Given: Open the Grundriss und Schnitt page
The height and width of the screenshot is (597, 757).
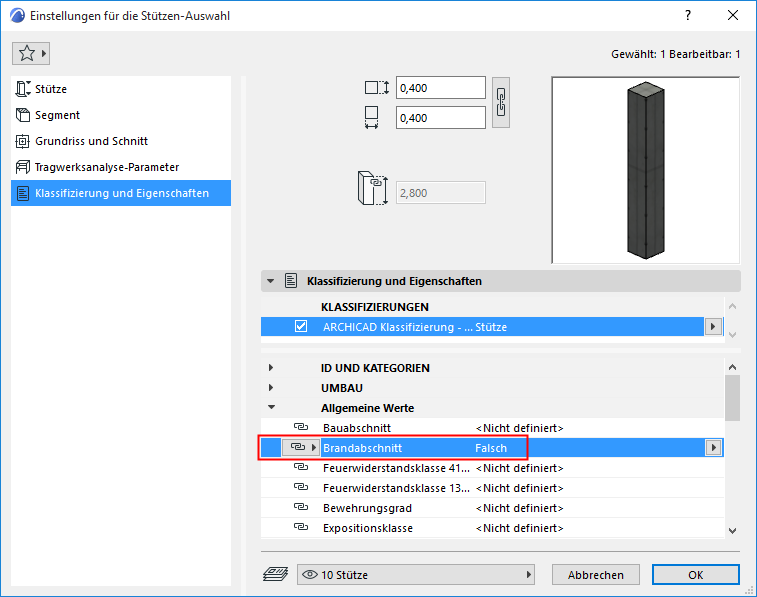Looking at the screenshot, I should tap(121, 141).
